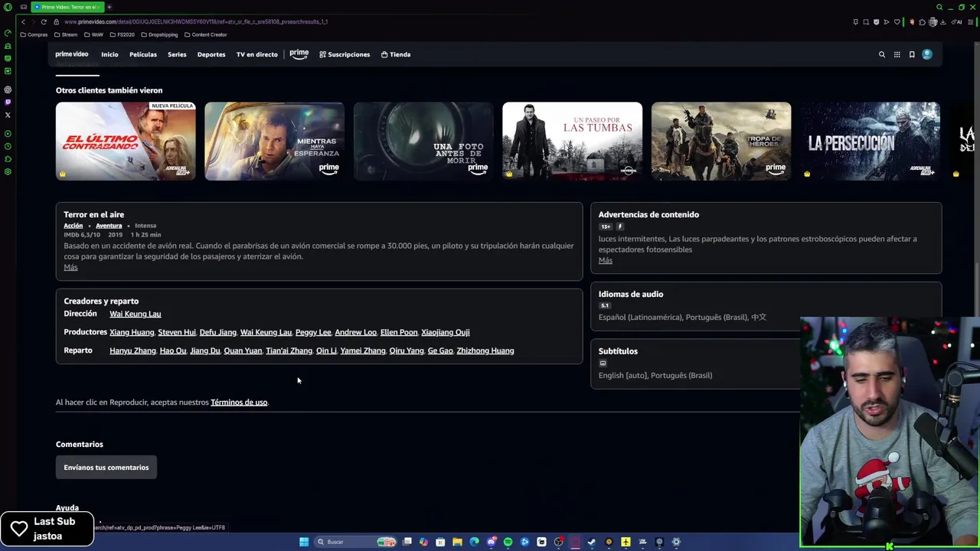980x551 pixels.
Task: Open a new browser tab
Action: (109, 7)
